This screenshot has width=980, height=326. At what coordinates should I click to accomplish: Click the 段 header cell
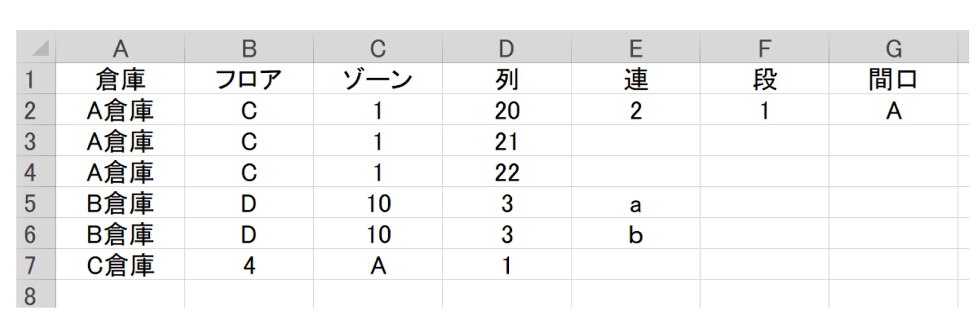point(764,79)
